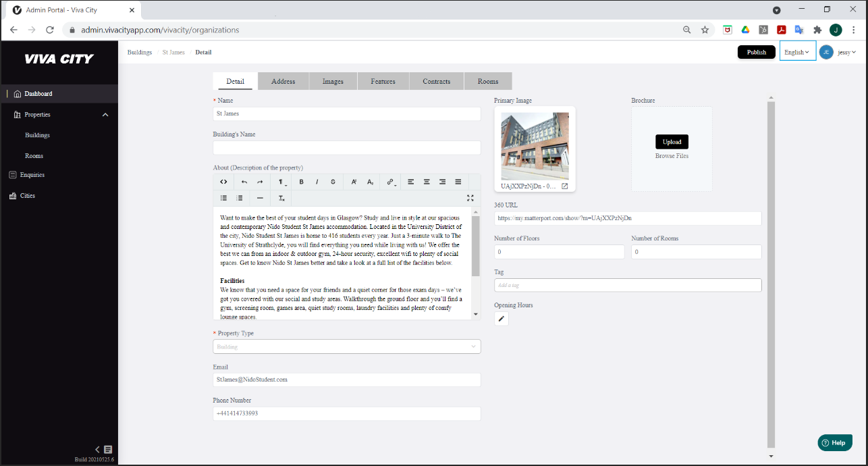Click the 360 URL input field
Viewport: 868px width, 466px height.
[x=628, y=218]
